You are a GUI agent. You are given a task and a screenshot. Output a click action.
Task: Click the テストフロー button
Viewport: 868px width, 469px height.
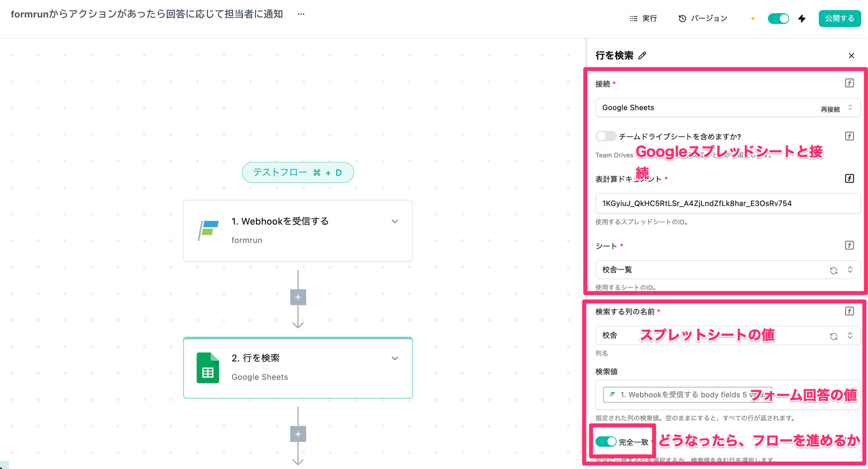[x=298, y=172]
